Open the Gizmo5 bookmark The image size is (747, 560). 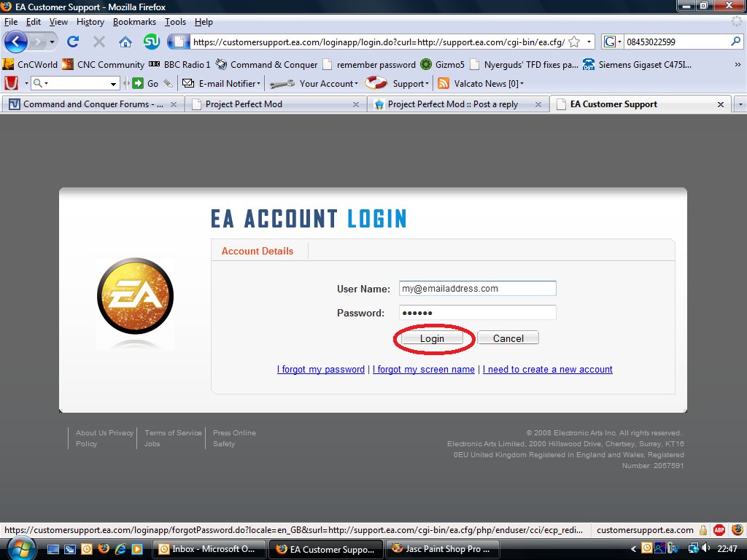tap(443, 64)
